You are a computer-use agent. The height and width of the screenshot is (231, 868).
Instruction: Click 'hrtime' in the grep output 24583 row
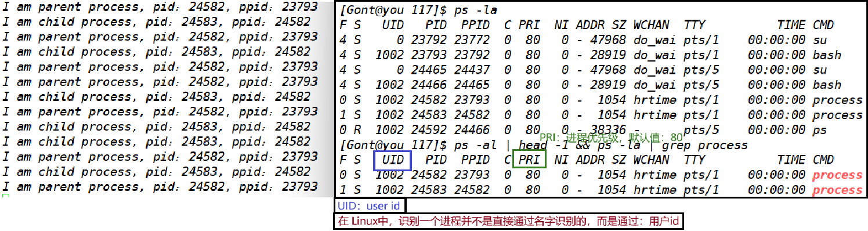(654, 190)
